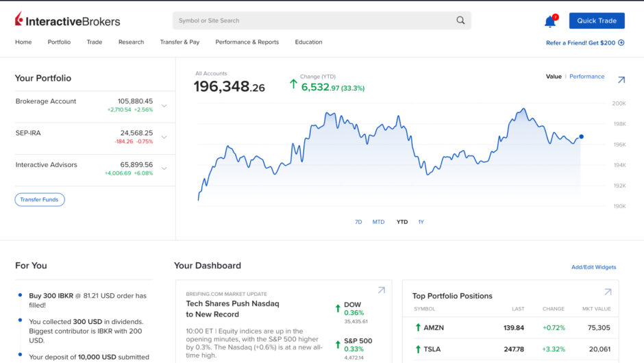Click the SEP-IRA value 24,568.25
The image size is (644, 363).
(136, 133)
